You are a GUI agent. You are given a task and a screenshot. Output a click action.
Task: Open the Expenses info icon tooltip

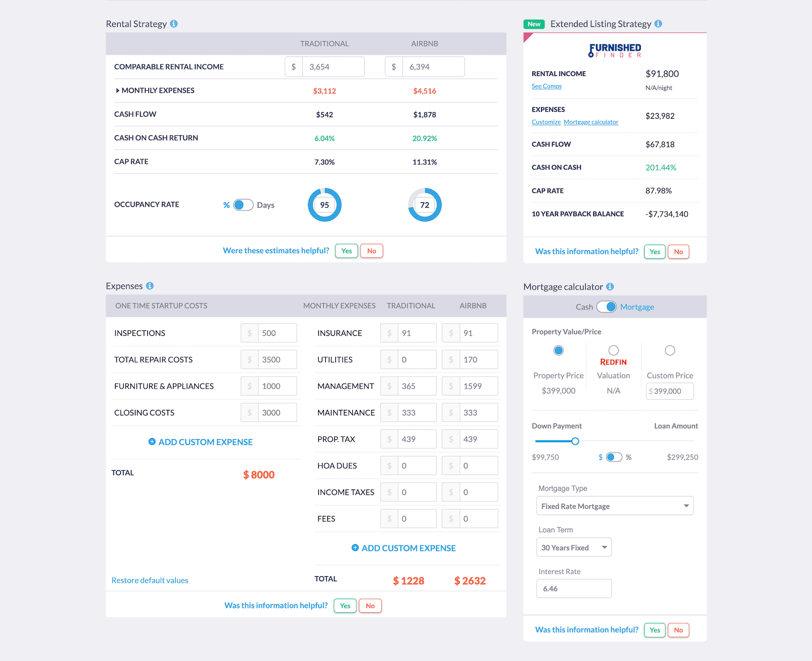coord(150,286)
